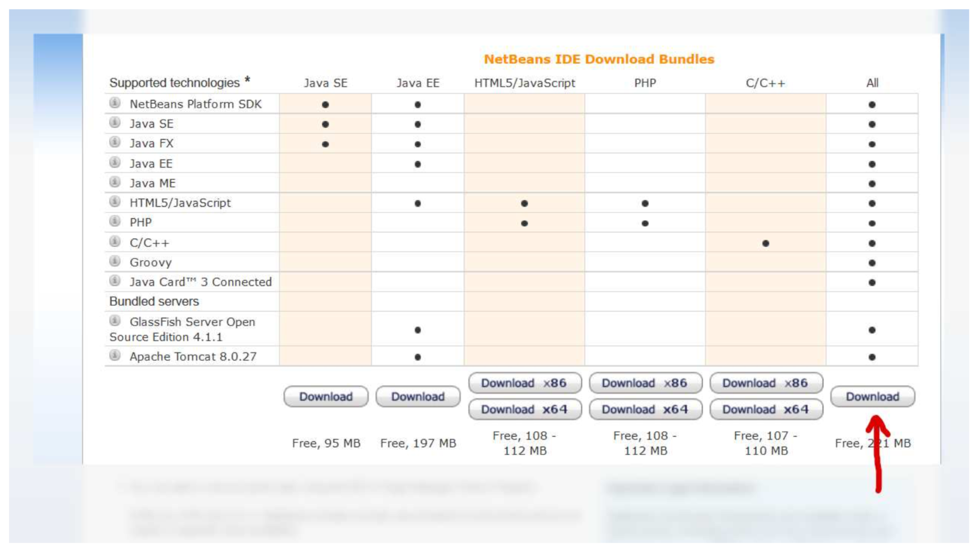Image resolution: width=980 pixels, height=552 pixels.
Task: Download HTML5/JavaScript x86 bundle
Action: click(x=525, y=383)
